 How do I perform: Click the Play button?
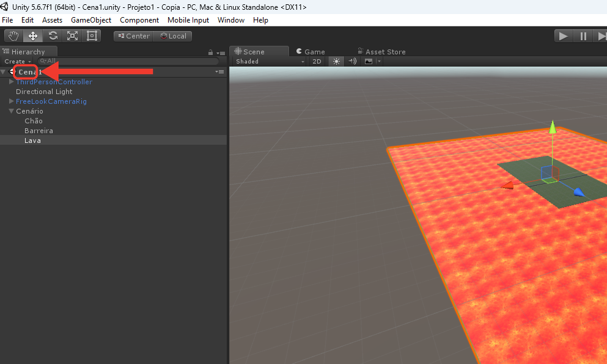563,36
